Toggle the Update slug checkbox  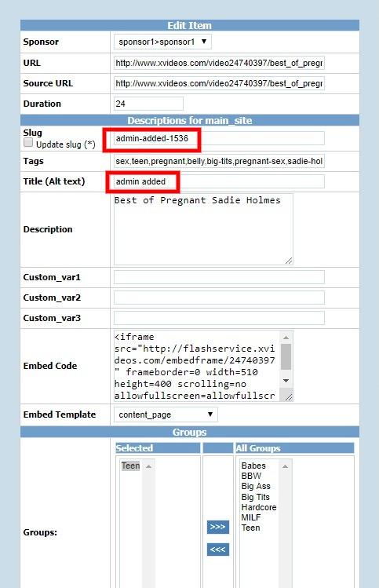(28, 143)
